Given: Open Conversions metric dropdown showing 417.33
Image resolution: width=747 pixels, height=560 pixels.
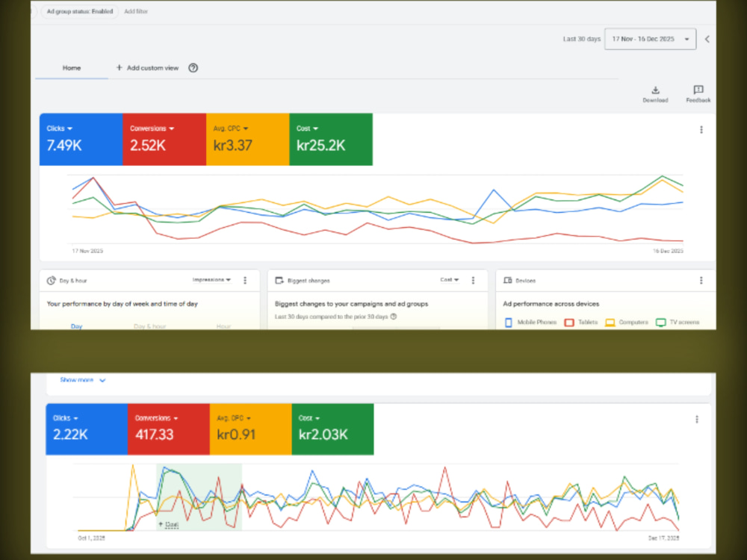Looking at the screenshot, I should [x=156, y=418].
